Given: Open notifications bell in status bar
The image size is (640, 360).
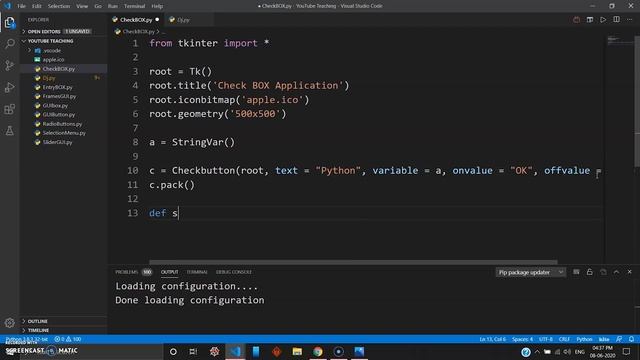Looking at the screenshot, I should click(x=631, y=339).
